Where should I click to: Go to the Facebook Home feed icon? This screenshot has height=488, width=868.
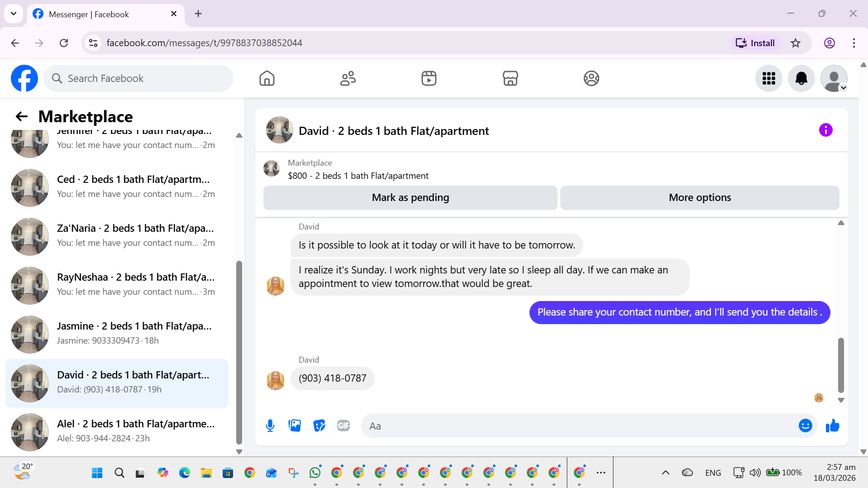pyautogui.click(x=267, y=78)
